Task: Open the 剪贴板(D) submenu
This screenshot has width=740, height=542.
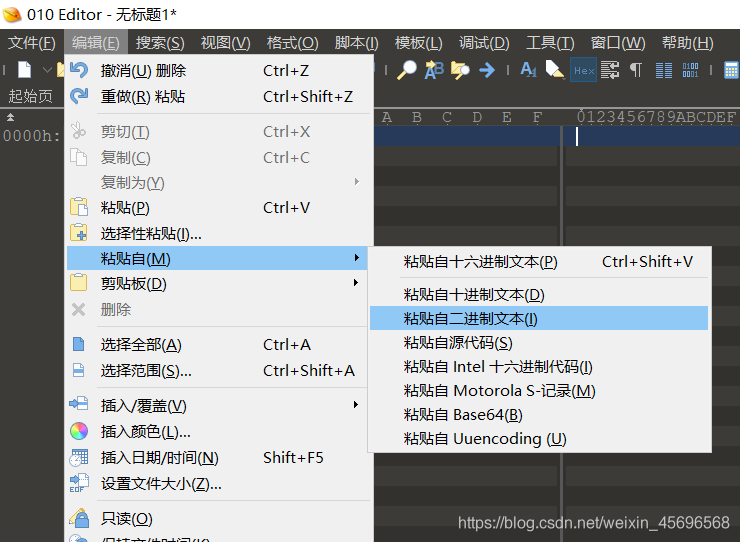Action: tap(219, 284)
